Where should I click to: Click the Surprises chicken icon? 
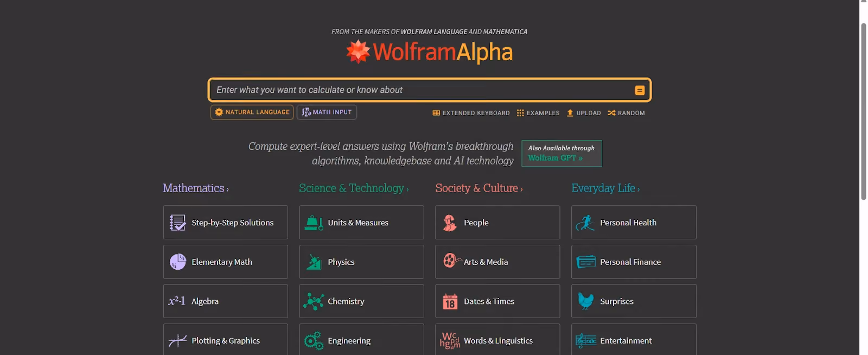click(x=586, y=301)
